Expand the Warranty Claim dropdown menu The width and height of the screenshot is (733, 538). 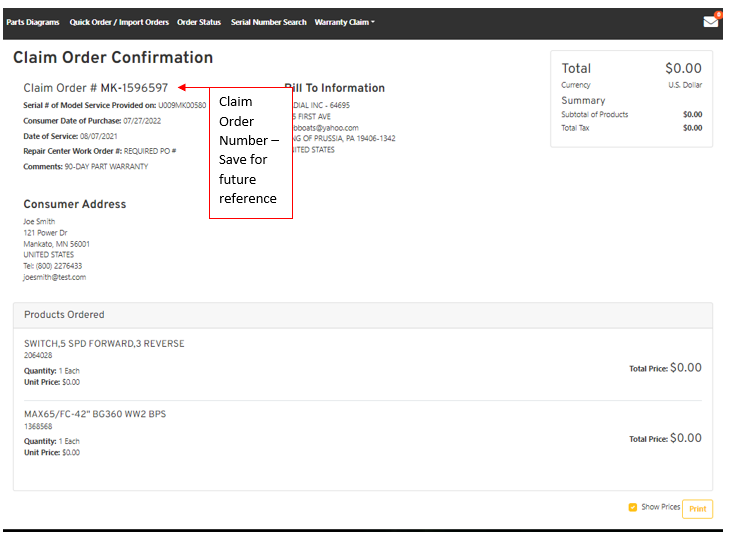(x=345, y=22)
